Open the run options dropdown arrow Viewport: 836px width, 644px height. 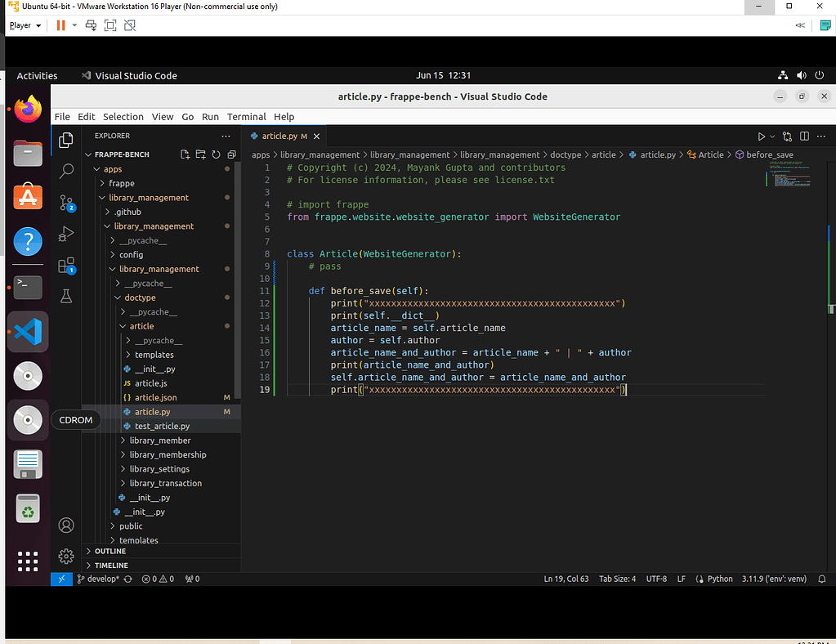772,136
